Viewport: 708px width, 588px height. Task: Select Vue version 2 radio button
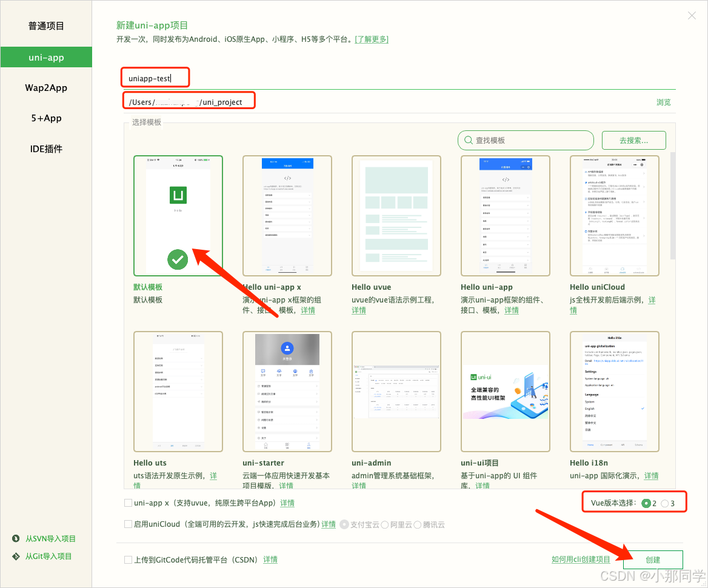(646, 503)
